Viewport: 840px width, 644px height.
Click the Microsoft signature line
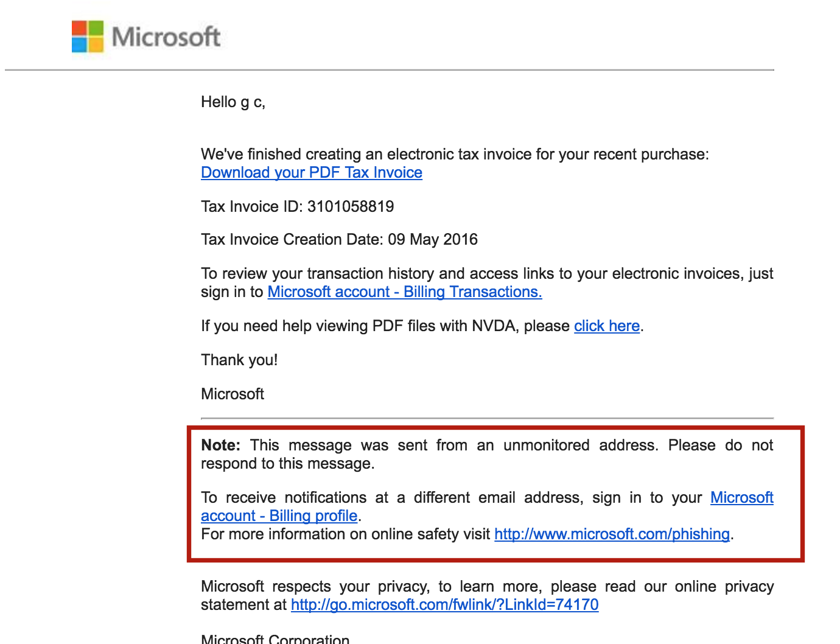click(232, 394)
